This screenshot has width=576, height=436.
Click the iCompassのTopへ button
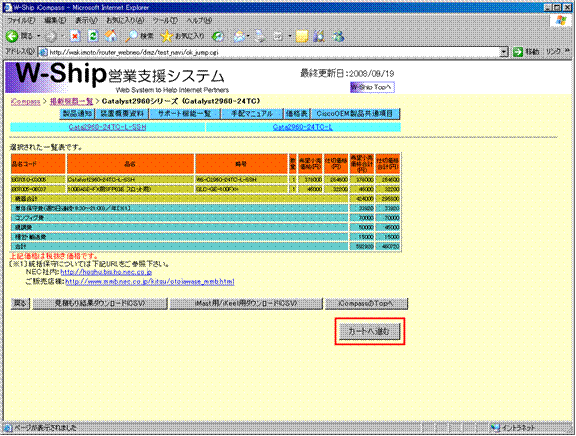366,303
